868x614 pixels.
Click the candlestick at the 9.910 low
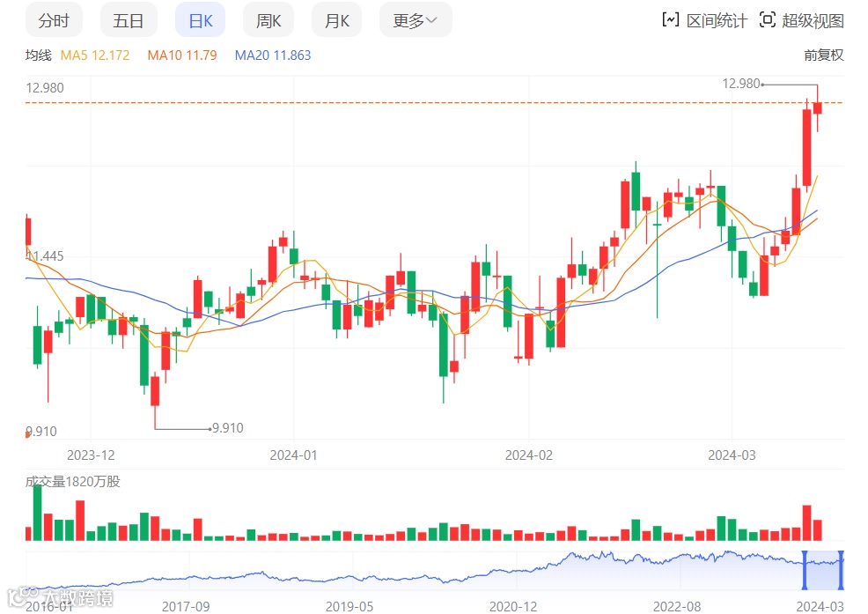point(155,391)
